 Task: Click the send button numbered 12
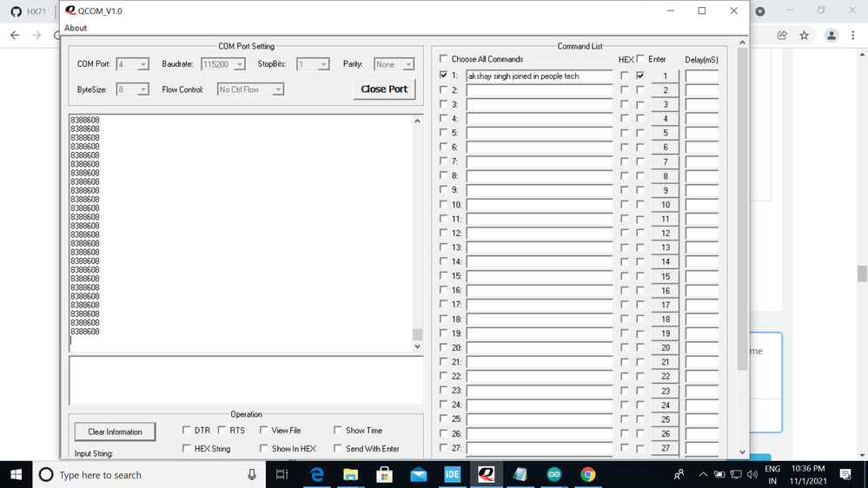(665, 233)
